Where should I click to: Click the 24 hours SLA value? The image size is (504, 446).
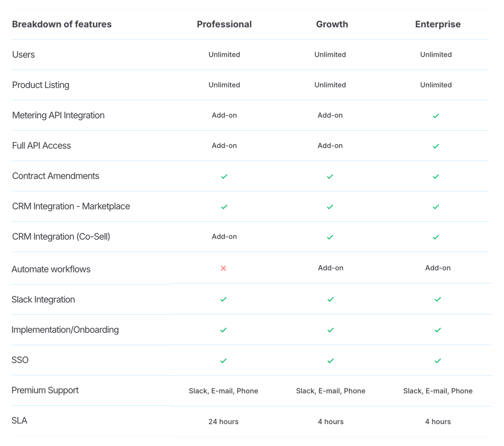[x=223, y=421]
